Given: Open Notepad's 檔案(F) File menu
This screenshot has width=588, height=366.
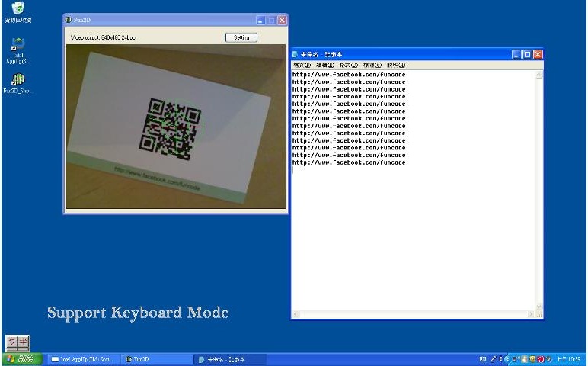Looking at the screenshot, I should [302, 65].
